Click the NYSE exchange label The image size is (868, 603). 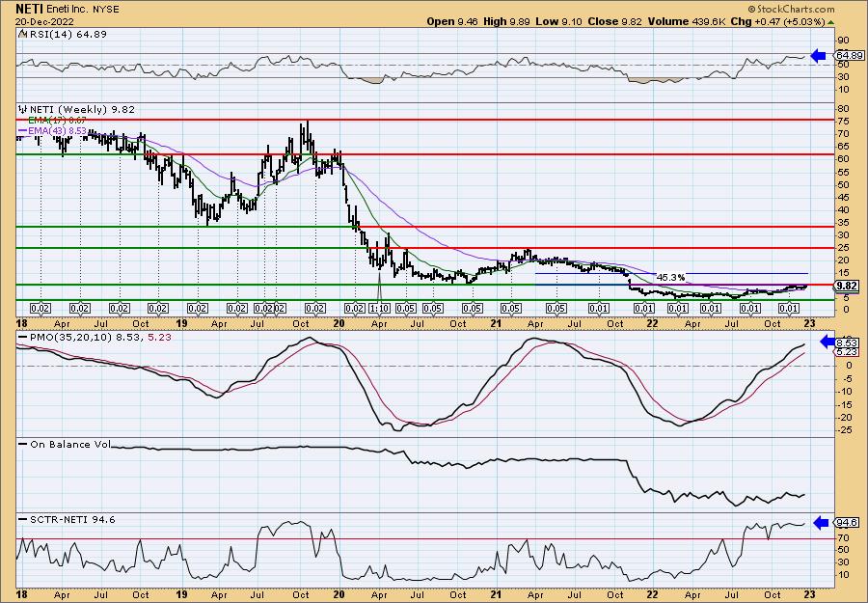[x=107, y=10]
